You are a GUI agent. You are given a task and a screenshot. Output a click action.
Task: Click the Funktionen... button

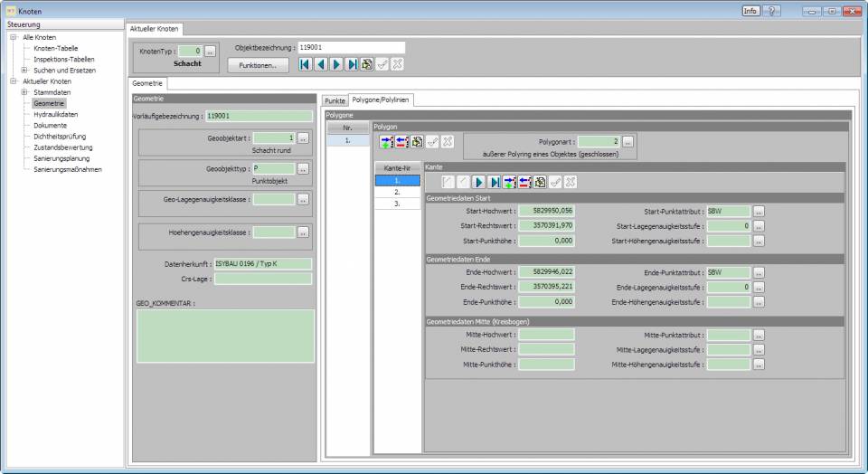point(258,65)
